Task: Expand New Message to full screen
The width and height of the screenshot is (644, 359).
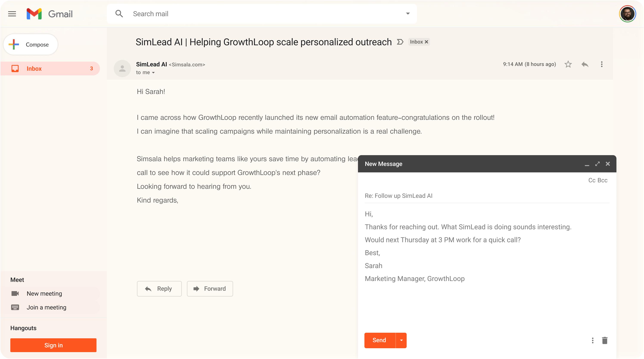Action: tap(597, 164)
